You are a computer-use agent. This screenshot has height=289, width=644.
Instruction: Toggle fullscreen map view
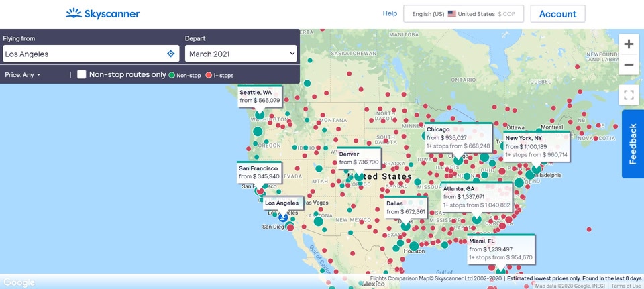(x=629, y=95)
